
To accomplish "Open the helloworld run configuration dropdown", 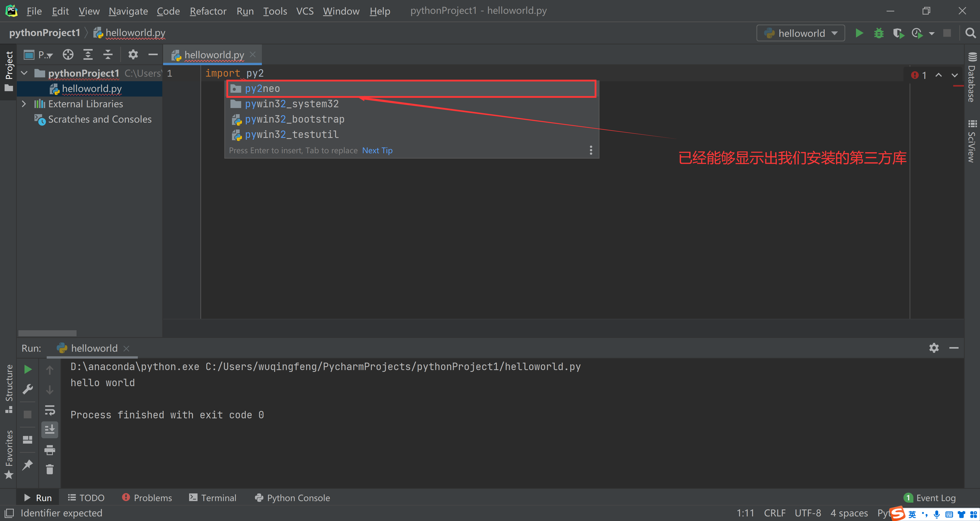I will tap(800, 33).
